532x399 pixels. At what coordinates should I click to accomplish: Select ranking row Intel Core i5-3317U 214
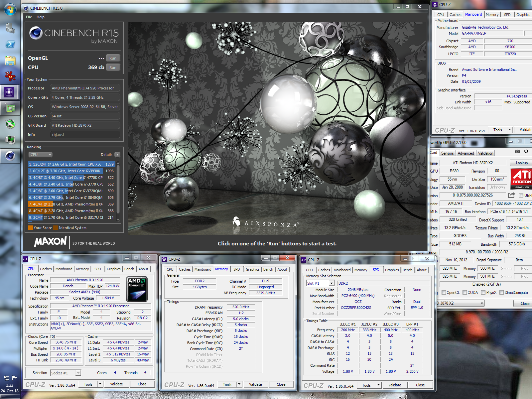pos(71,217)
